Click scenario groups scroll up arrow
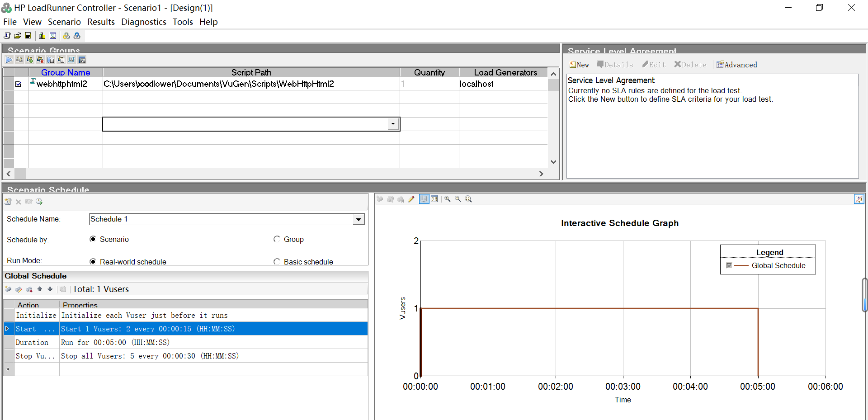The height and width of the screenshot is (420, 868). point(553,73)
